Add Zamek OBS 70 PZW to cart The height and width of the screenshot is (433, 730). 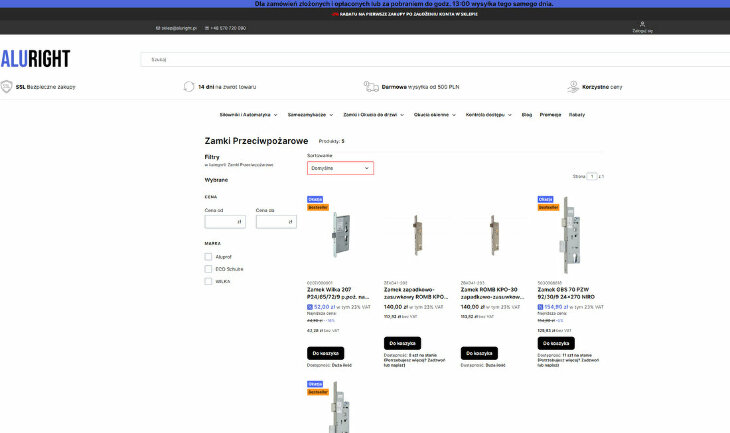556,343
